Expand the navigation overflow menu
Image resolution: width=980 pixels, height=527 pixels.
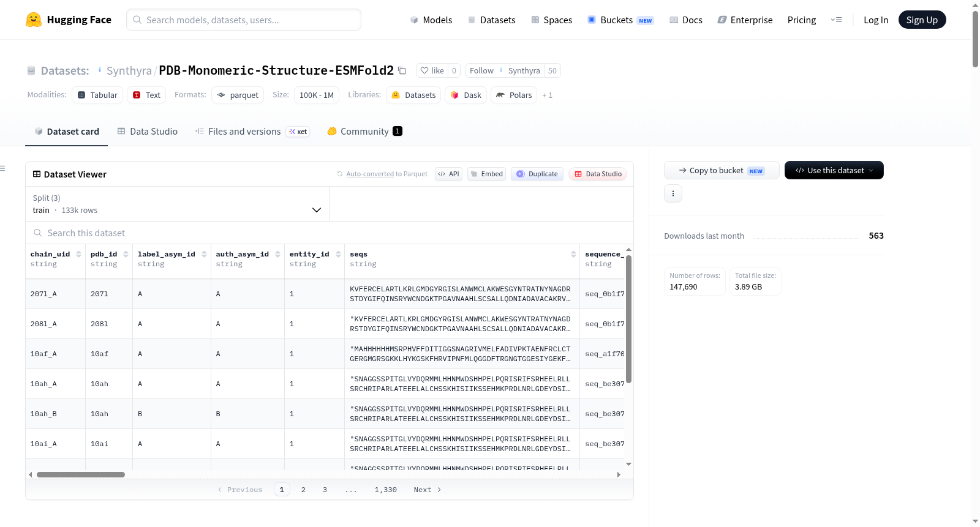(x=836, y=20)
